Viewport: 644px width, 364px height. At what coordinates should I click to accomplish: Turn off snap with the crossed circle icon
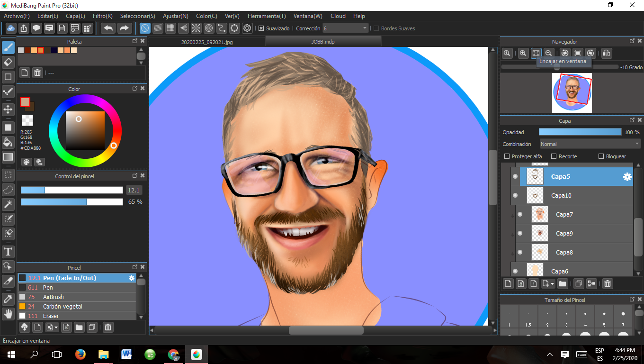coord(145,28)
